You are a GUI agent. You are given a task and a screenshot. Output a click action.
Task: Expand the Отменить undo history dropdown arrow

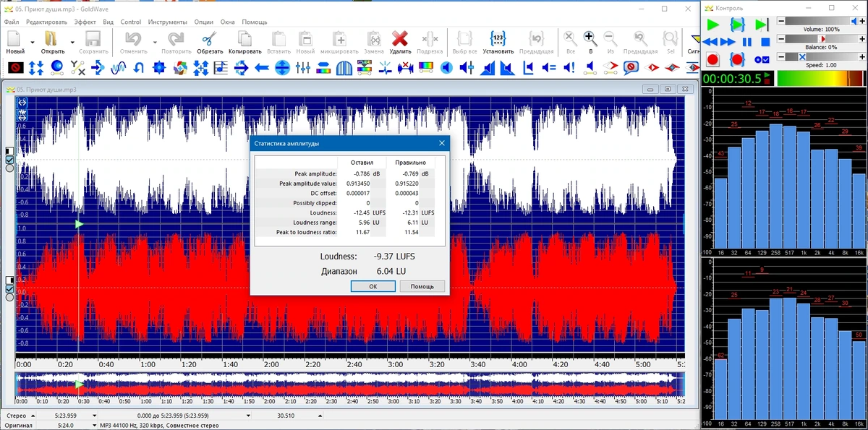pyautogui.click(x=155, y=42)
